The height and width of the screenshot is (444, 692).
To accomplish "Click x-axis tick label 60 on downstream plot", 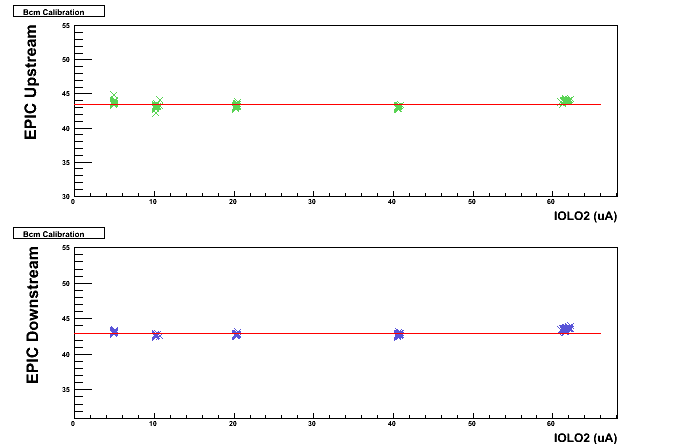I will click(x=551, y=424).
